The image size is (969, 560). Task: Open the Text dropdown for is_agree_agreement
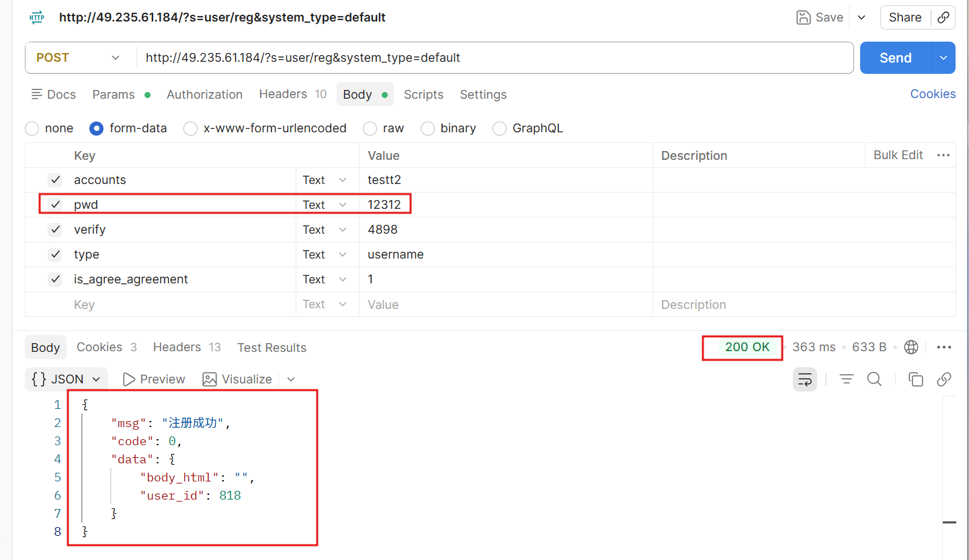(325, 279)
